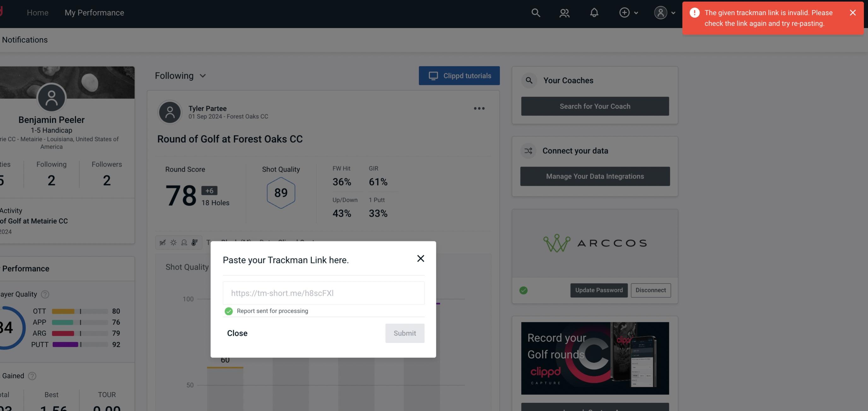
Task: Click the My Performance menu tab
Action: 94,12
